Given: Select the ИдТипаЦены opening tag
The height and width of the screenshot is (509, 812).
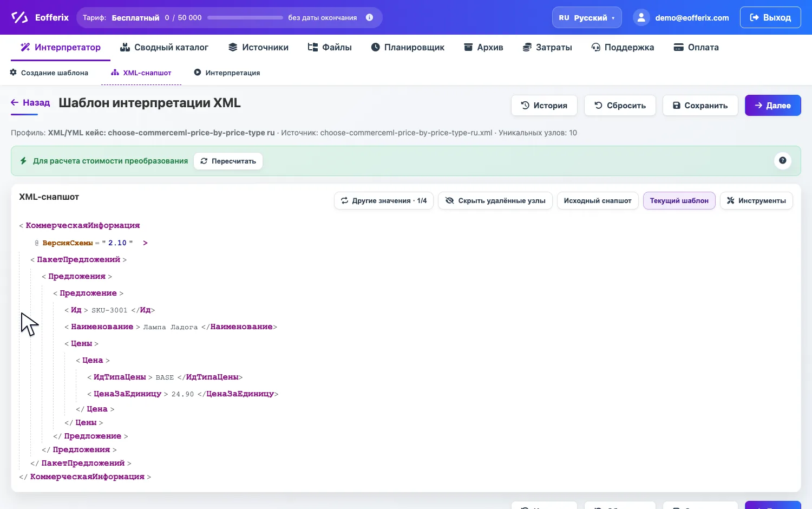Looking at the screenshot, I should coord(120,377).
